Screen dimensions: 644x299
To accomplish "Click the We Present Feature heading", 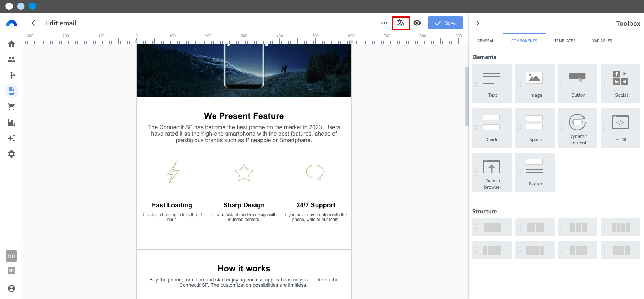I will coord(244,116).
